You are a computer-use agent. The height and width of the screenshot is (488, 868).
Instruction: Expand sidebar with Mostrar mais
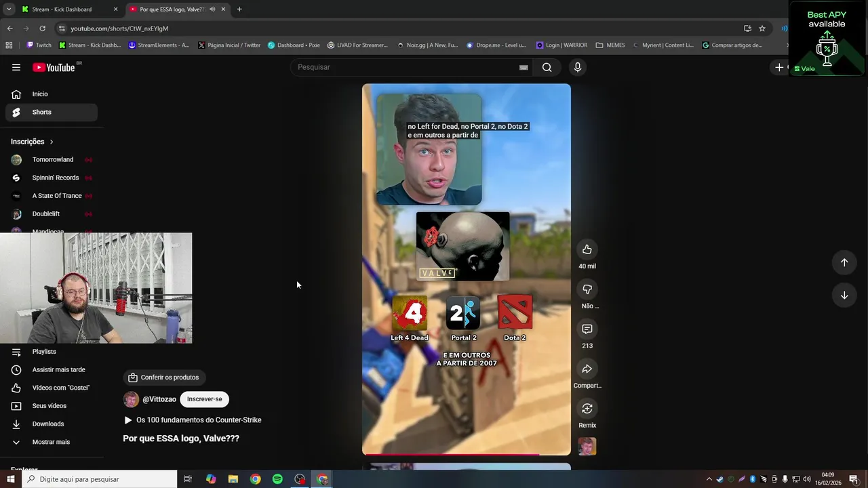pos(52,442)
